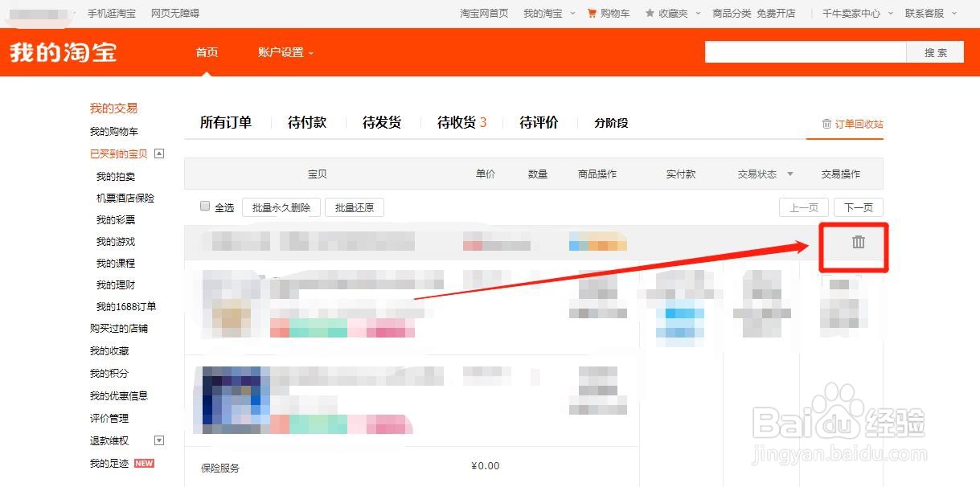Open the favorites (收藏夹) star menu
This screenshot has width=980, height=487.
pyautogui.click(x=672, y=14)
